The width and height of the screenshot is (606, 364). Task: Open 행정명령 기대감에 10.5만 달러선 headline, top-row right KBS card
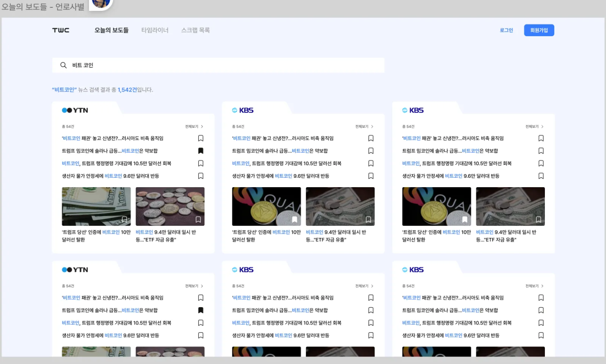(x=457, y=163)
